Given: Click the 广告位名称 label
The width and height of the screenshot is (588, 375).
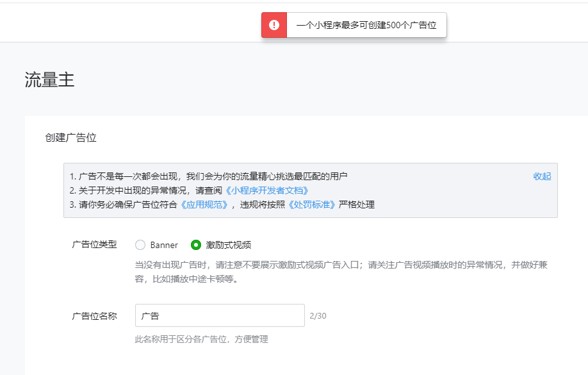Looking at the screenshot, I should point(95,316).
